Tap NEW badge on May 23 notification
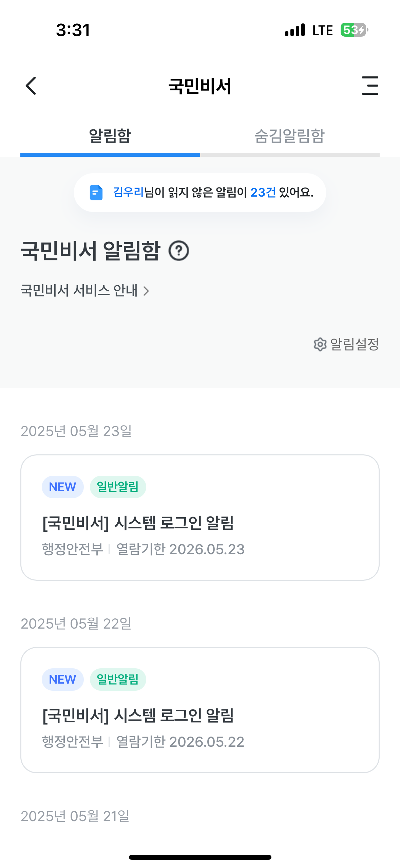The height and width of the screenshot is (868, 400). pyautogui.click(x=62, y=487)
